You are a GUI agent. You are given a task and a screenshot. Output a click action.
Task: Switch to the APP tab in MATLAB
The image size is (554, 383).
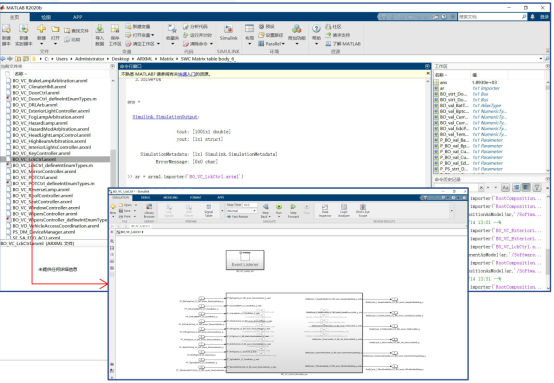coord(77,17)
